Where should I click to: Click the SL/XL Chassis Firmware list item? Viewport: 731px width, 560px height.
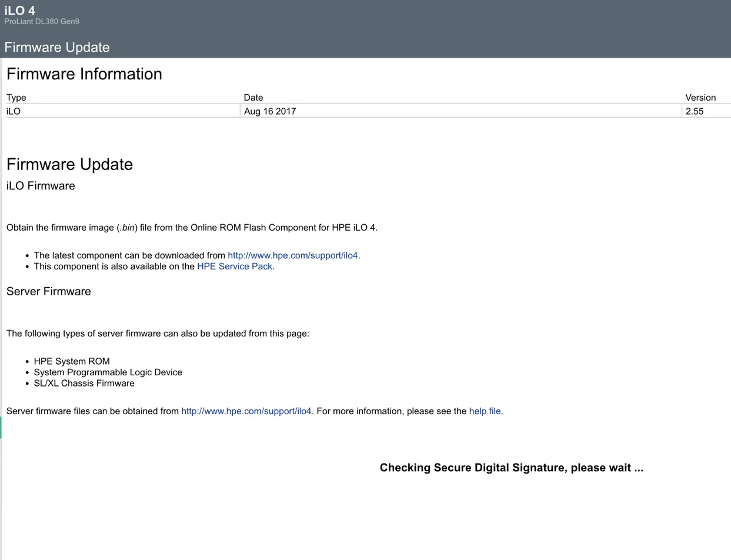click(84, 383)
